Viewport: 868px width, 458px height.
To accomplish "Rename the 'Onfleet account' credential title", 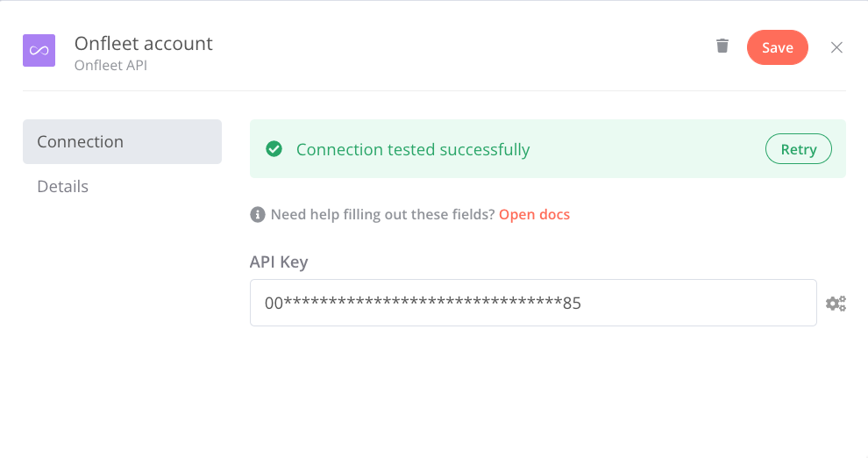I will tap(144, 44).
